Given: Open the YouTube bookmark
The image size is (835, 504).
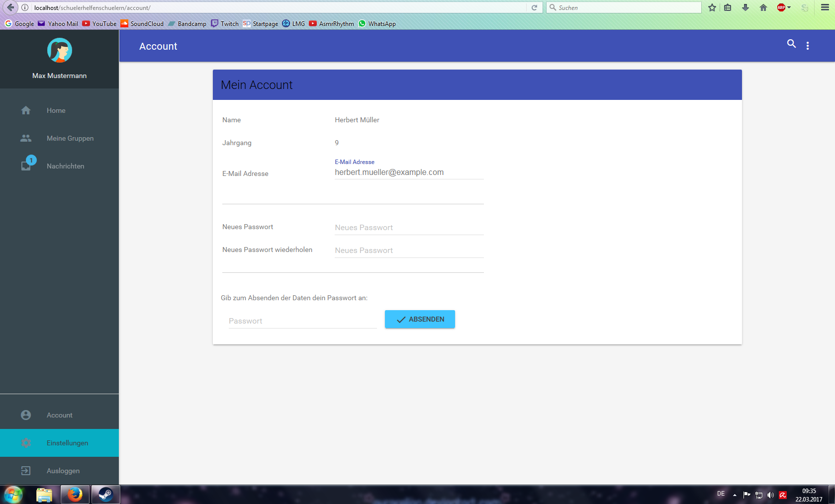Looking at the screenshot, I should click(99, 23).
